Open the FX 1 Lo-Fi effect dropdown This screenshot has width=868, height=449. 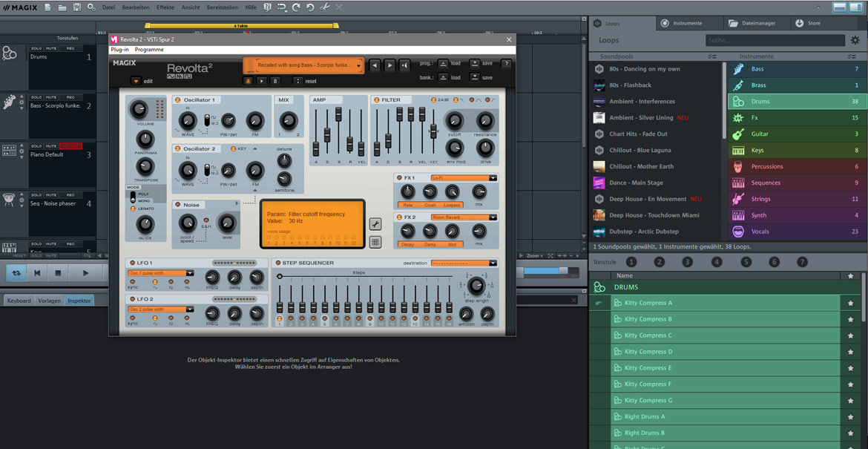[493, 177]
